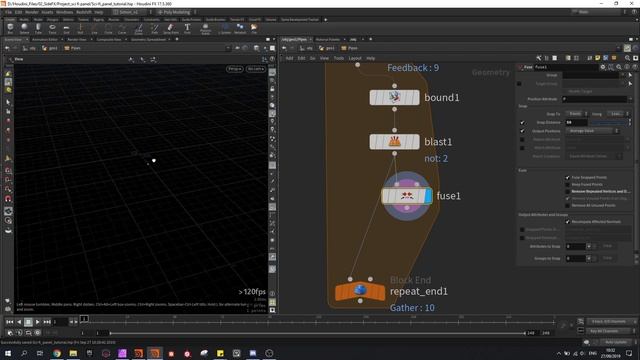Open the Groups to Snap stepper dropdown
Image resolution: width=640 pixels, height=360 pixels.
click(x=589, y=258)
